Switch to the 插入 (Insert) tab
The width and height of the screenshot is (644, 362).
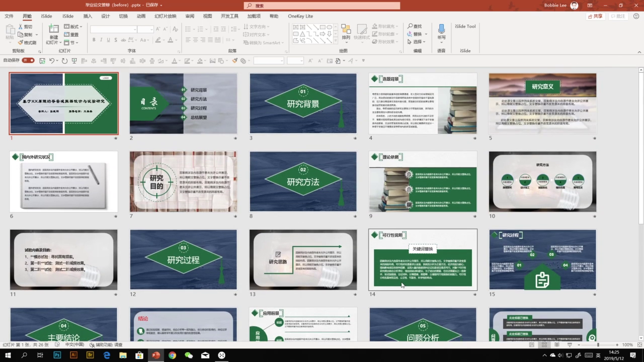[x=88, y=16]
